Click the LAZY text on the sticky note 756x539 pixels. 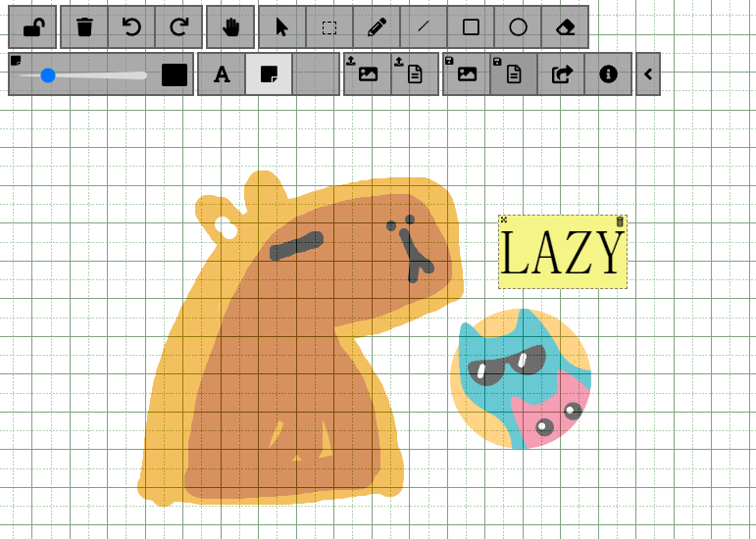pos(562,253)
